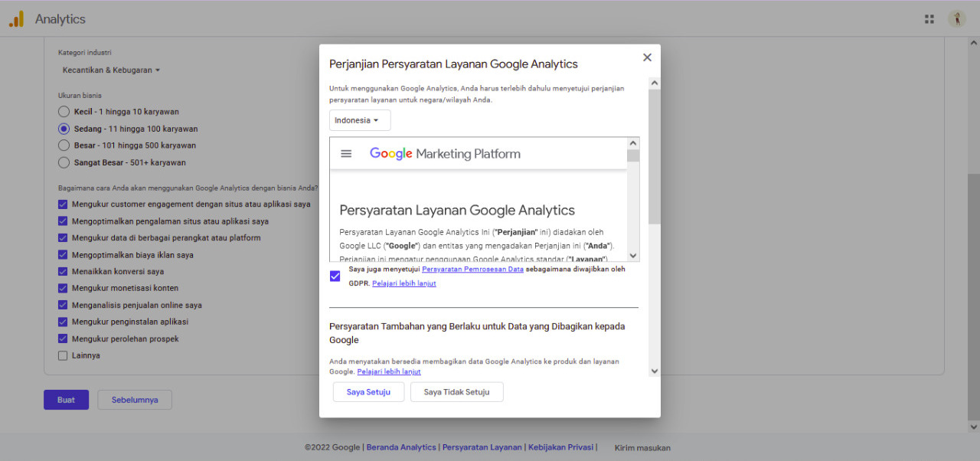Open the hamburger menu in Marketing Platform frame
The image size is (980, 461).
(346, 153)
